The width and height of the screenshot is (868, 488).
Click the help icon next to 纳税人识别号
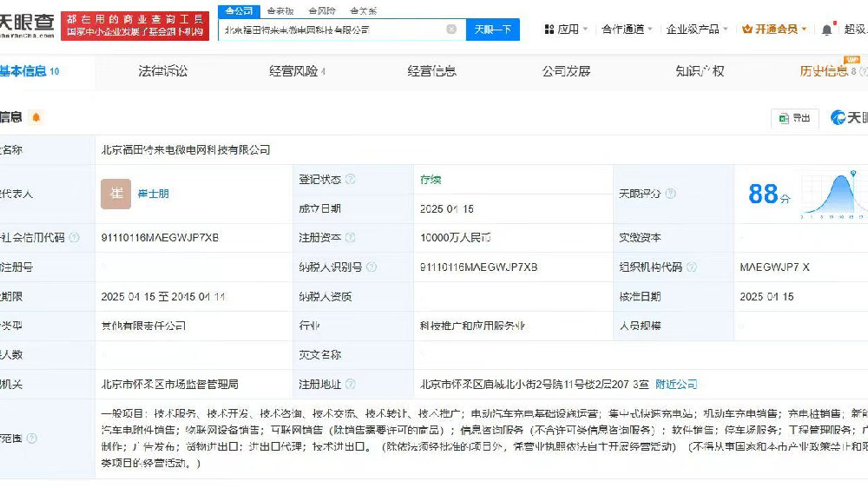[x=372, y=267]
